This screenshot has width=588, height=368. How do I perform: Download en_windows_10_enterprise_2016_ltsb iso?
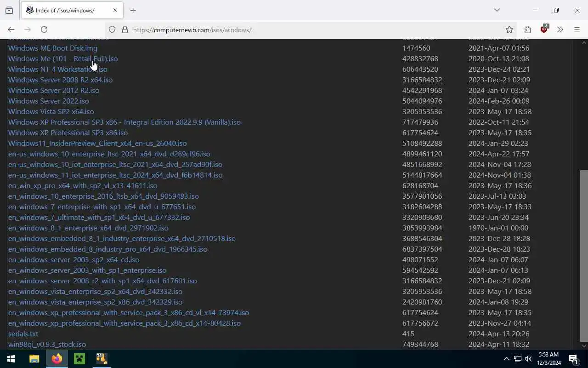(103, 196)
